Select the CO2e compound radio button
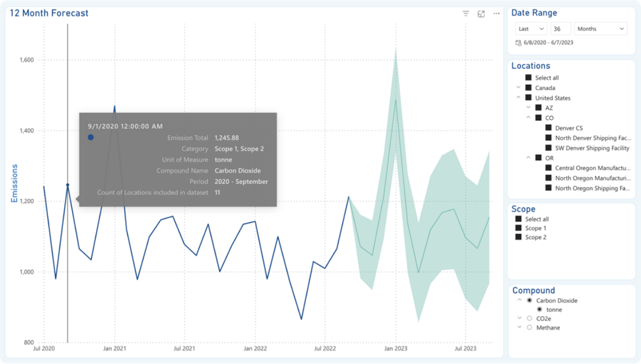The image size is (641, 364). [x=529, y=318]
